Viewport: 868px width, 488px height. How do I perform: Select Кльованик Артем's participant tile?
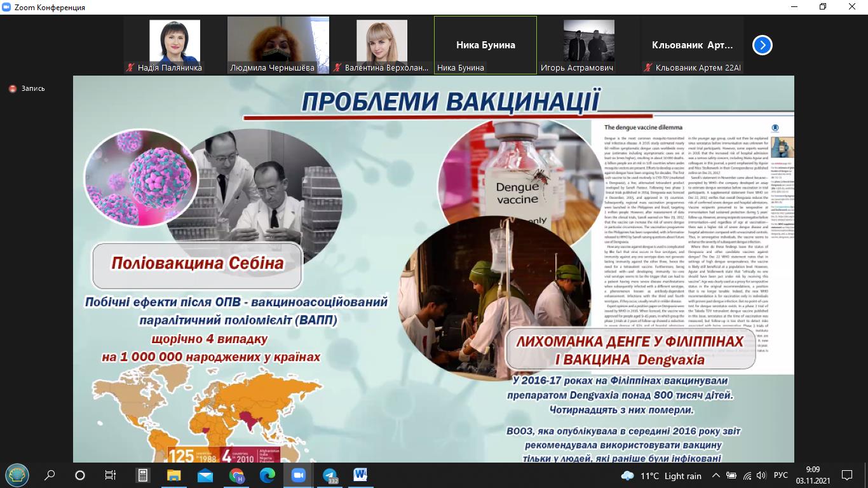pyautogui.click(x=693, y=45)
